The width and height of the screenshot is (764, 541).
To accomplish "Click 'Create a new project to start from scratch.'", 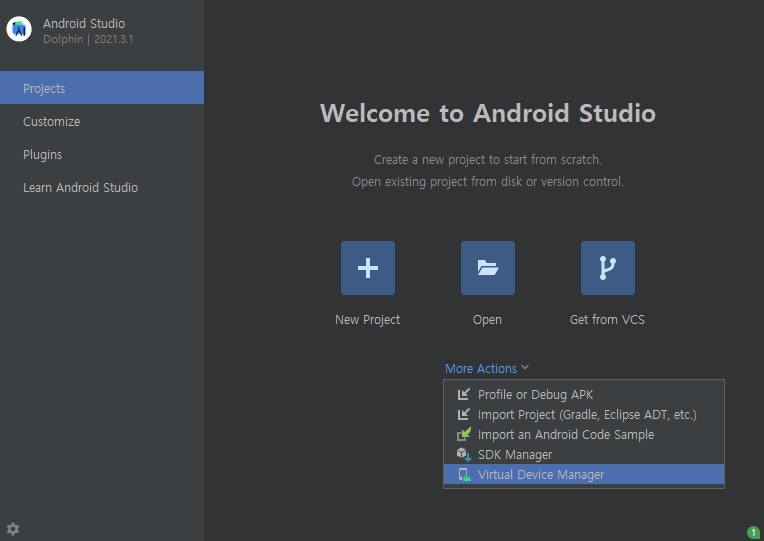I will pos(488,159).
